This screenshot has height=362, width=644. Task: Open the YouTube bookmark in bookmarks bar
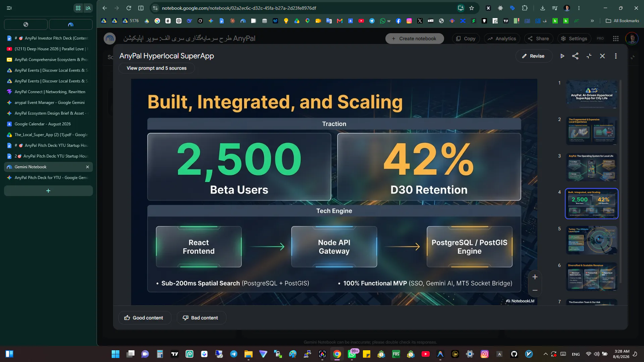pyautogui.click(x=361, y=21)
